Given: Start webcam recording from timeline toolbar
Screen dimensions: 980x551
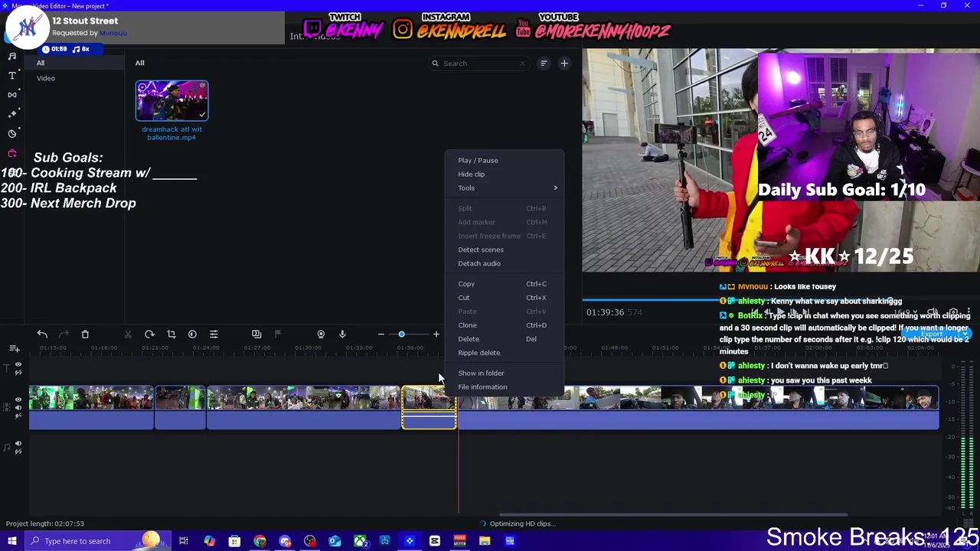Looking at the screenshot, I should point(321,334).
